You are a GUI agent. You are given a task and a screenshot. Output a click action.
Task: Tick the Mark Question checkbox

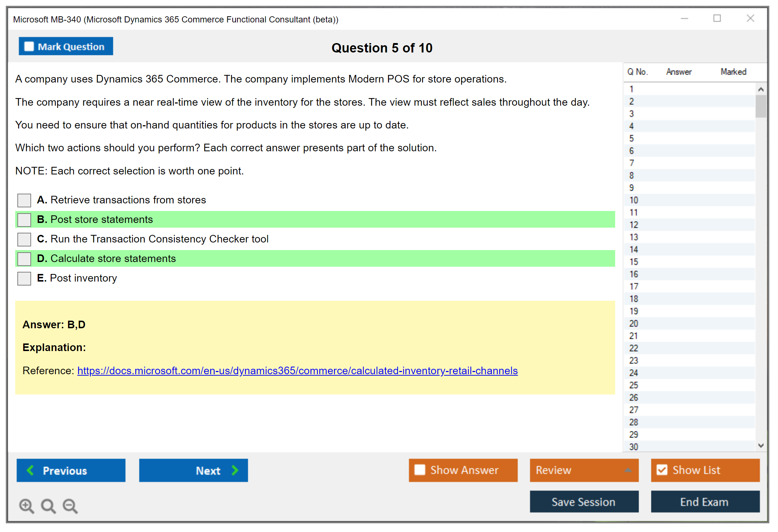pos(29,47)
